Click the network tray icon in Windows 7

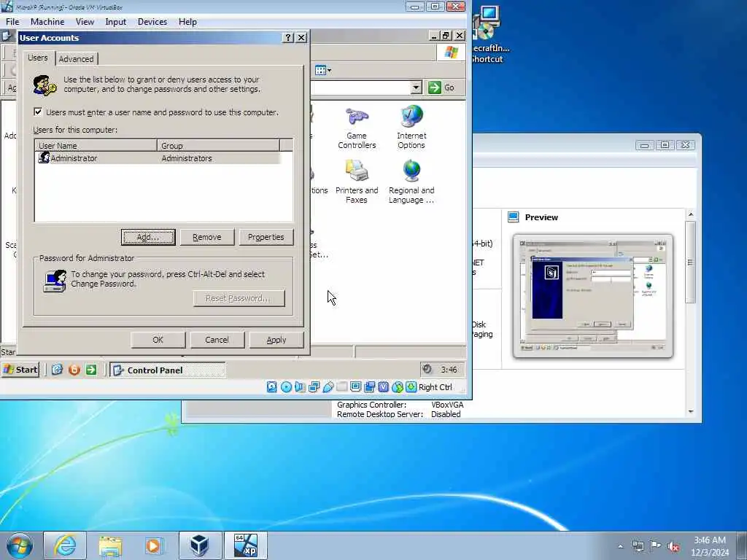638,547
